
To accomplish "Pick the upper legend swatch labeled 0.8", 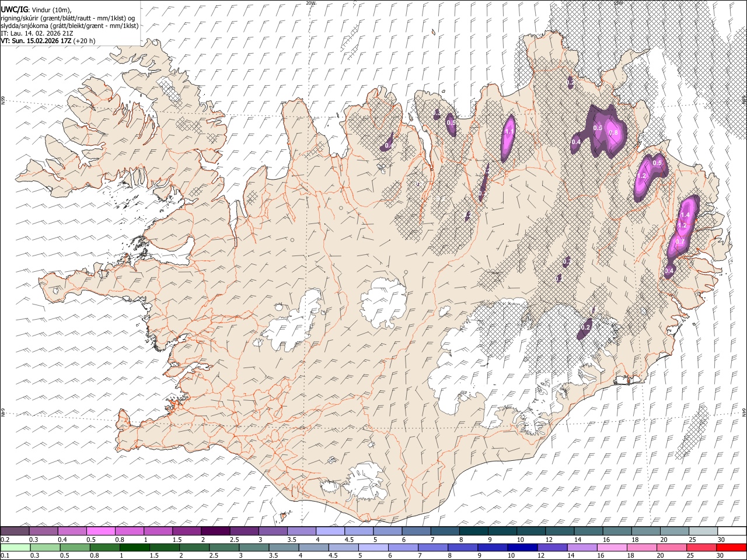I will 130,531.
